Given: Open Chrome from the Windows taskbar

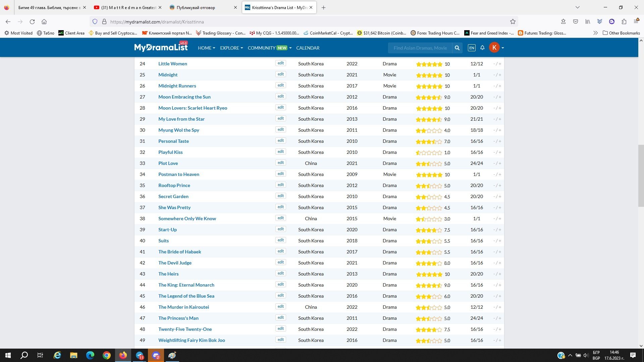Looking at the screenshot, I should click(107, 355).
